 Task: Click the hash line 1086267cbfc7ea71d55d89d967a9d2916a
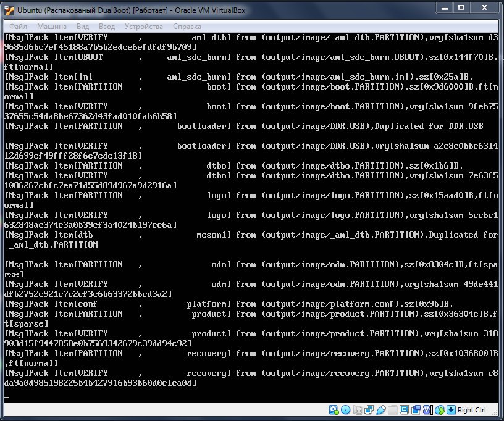(x=88, y=186)
